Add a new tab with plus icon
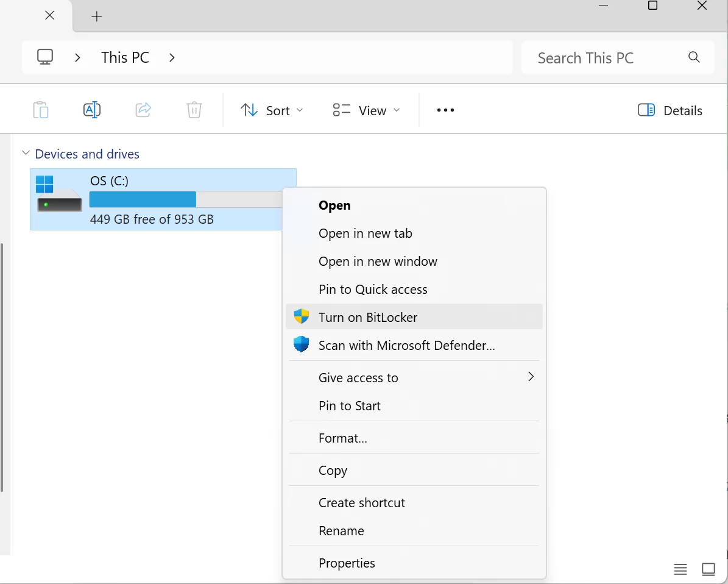Screen dimensions: 728x584 [x=97, y=16]
